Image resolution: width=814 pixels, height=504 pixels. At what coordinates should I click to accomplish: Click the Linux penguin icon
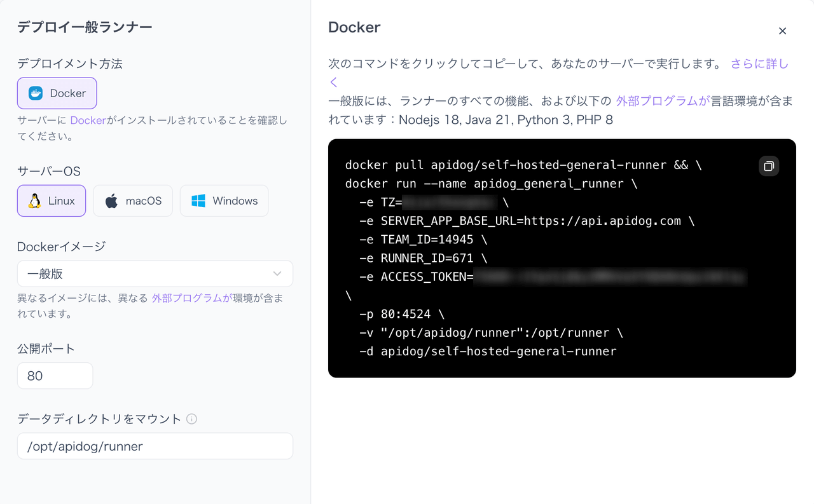(x=34, y=201)
